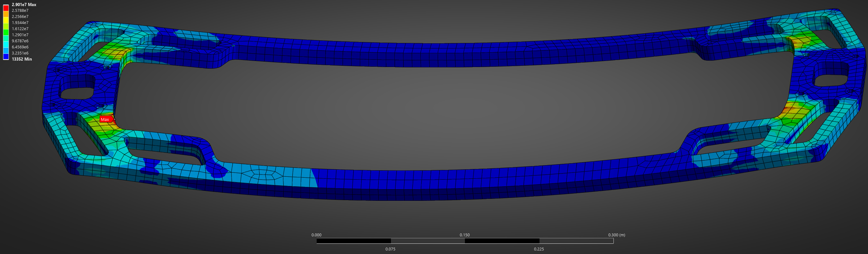
Task: Pick the pure yellow legend color band
Action: click(x=6, y=20)
